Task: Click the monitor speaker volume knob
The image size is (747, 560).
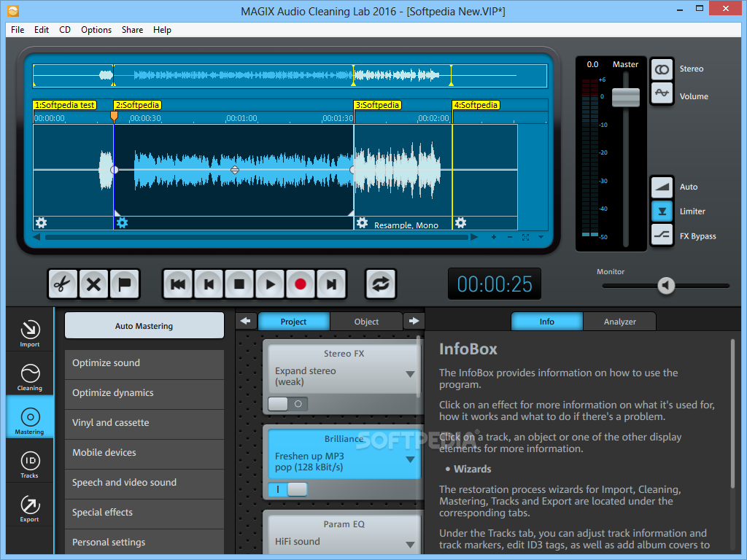Action: point(666,286)
